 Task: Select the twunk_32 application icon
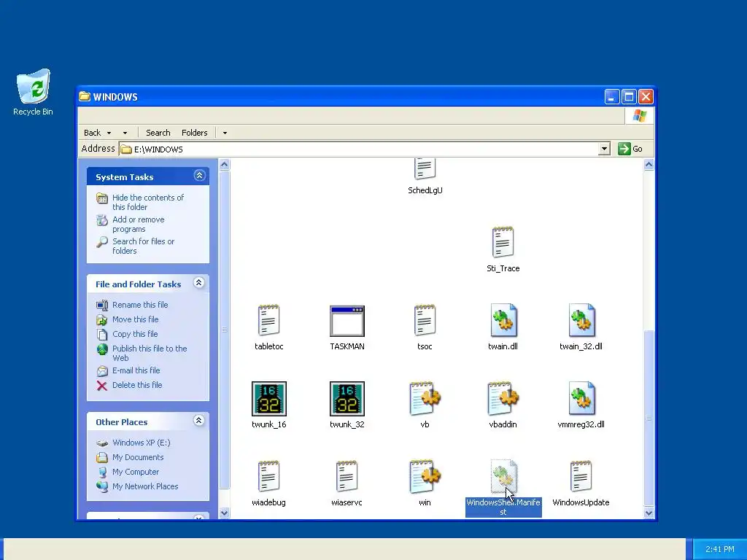tap(347, 399)
